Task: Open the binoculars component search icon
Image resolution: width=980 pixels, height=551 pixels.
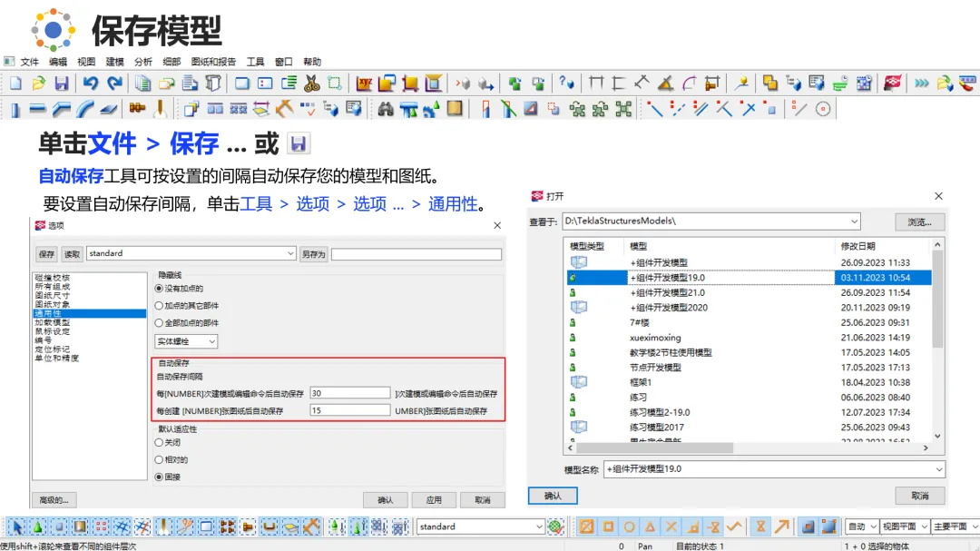Action: (386, 110)
